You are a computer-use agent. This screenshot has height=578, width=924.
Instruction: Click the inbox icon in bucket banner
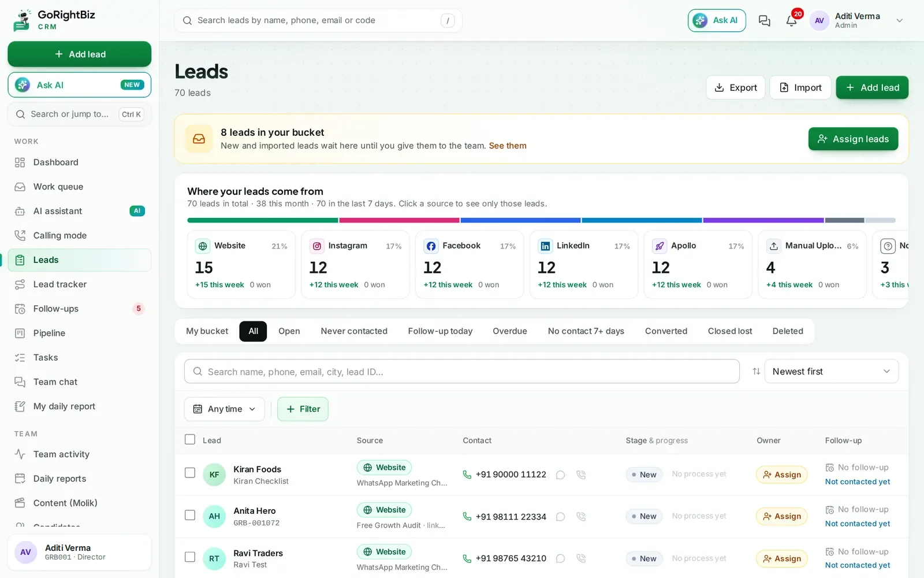click(x=199, y=139)
